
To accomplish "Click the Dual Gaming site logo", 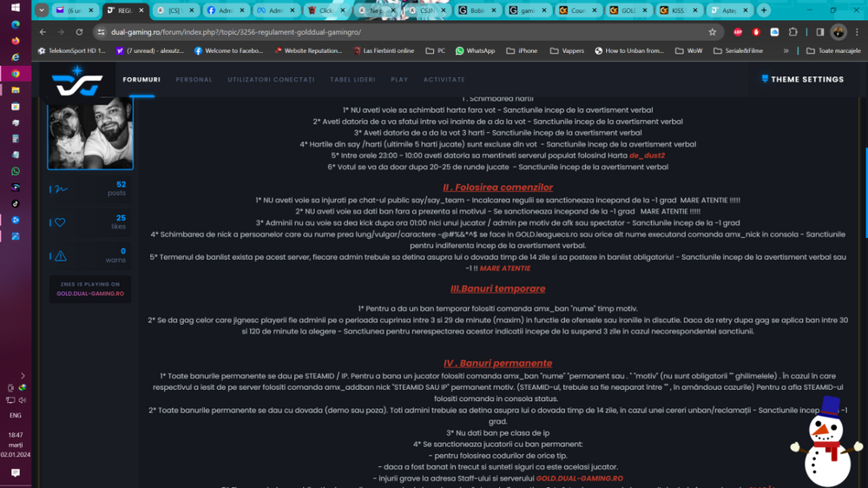I will (x=77, y=80).
